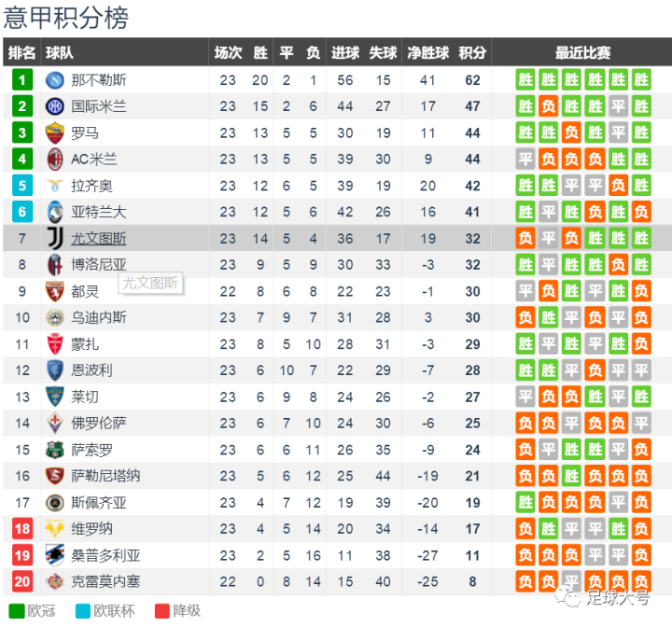Click Napoli's first 胜 recent match badge
The image size is (672, 627).
[x=525, y=80]
